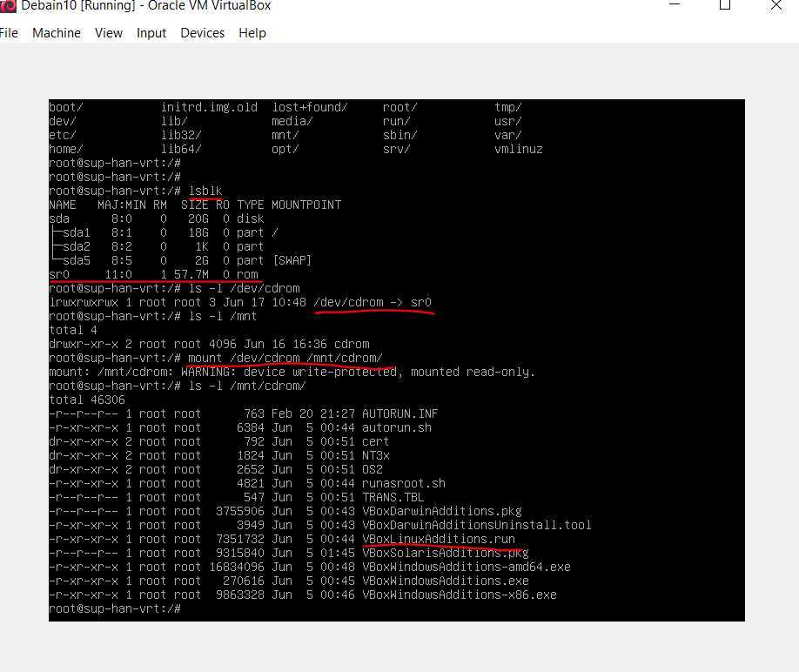Click the VirtualBox icon in title bar
799x672 pixels.
(8, 5)
